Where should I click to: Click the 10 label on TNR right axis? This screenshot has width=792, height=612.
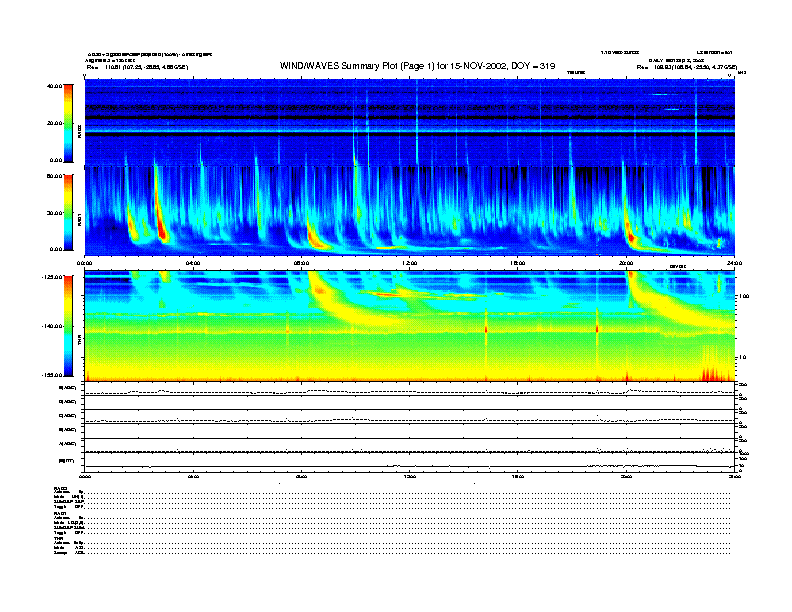point(742,358)
